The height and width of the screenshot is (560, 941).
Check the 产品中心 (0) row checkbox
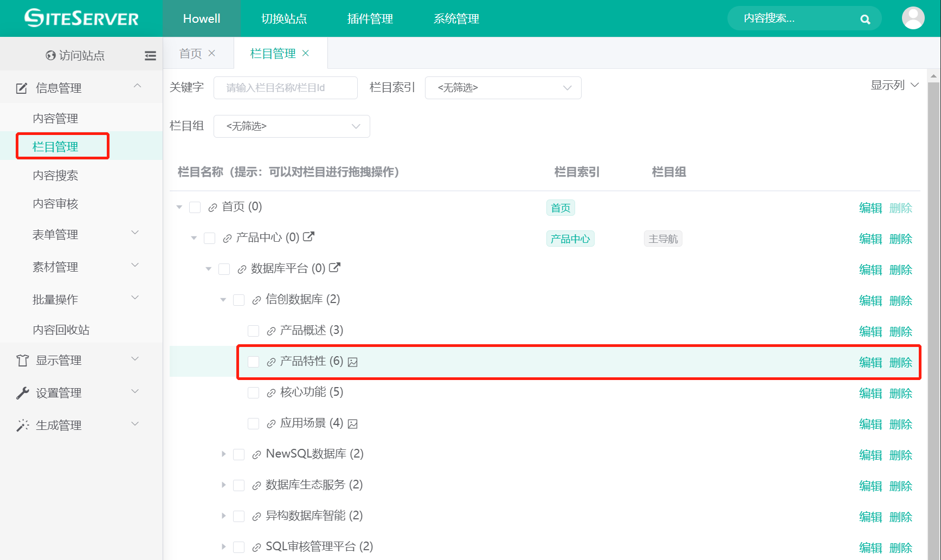[x=210, y=239]
